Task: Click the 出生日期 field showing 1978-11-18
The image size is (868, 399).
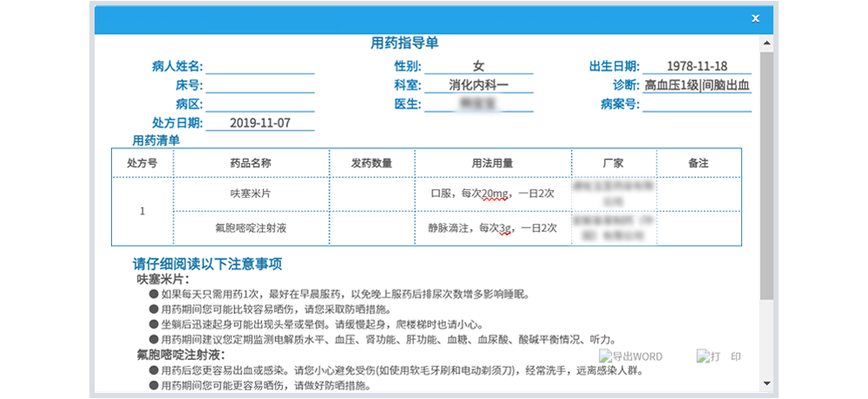Action: click(697, 67)
